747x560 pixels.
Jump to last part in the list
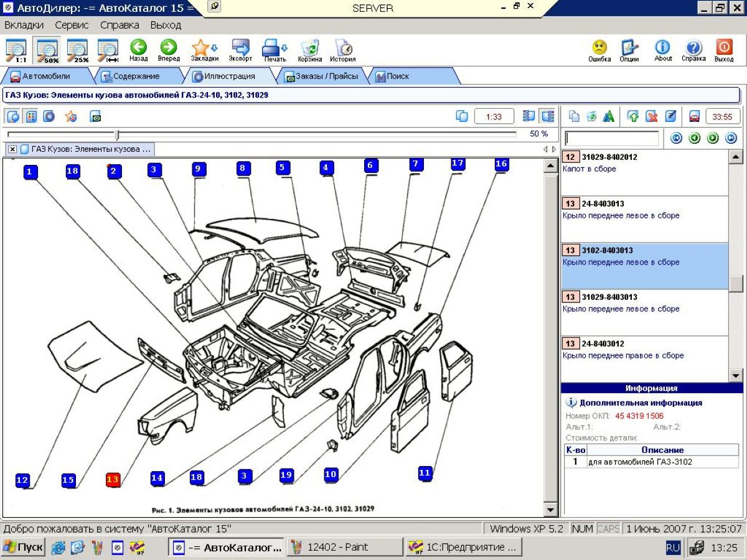coord(731,138)
